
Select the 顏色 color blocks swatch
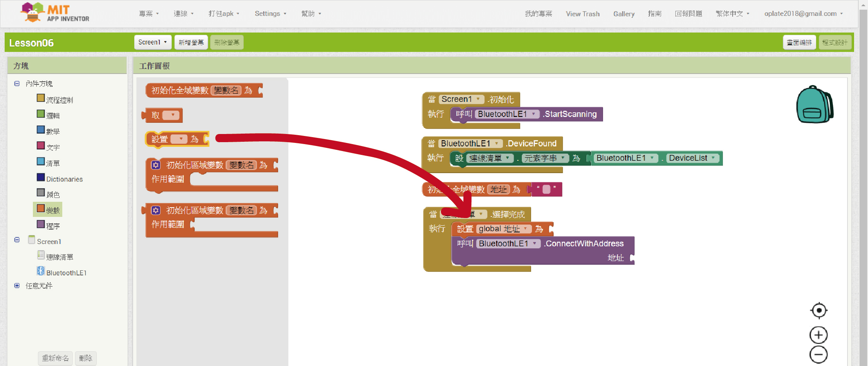tap(41, 192)
